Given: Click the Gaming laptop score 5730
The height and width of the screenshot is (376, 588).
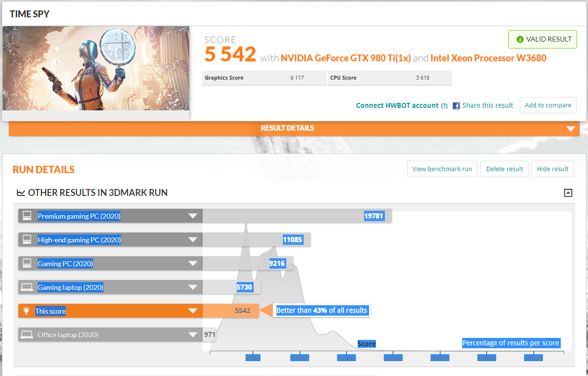Looking at the screenshot, I should [245, 287].
